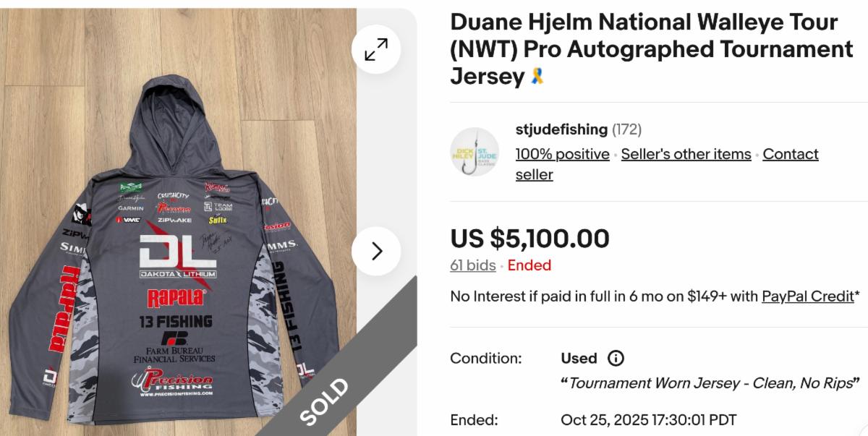Image resolution: width=868 pixels, height=436 pixels.
Task: Open Seller's other items
Action: pyautogui.click(x=686, y=154)
